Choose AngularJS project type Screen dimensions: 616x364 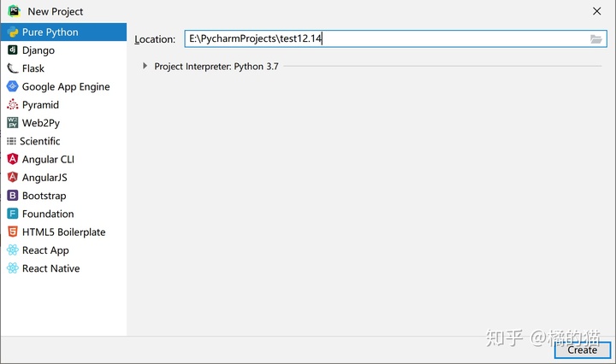coord(63,177)
